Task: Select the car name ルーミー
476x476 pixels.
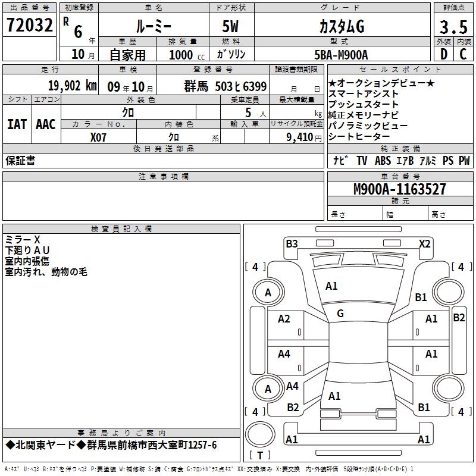Action: pyautogui.click(x=154, y=26)
